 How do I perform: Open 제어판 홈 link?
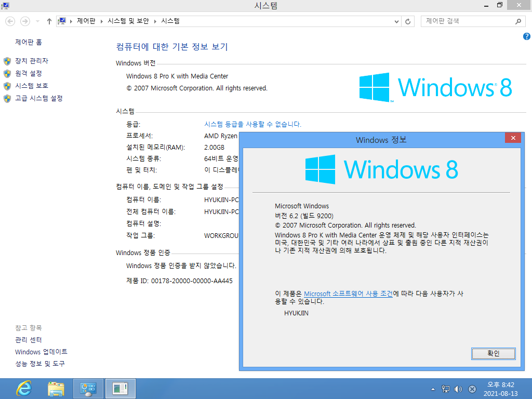pos(29,42)
